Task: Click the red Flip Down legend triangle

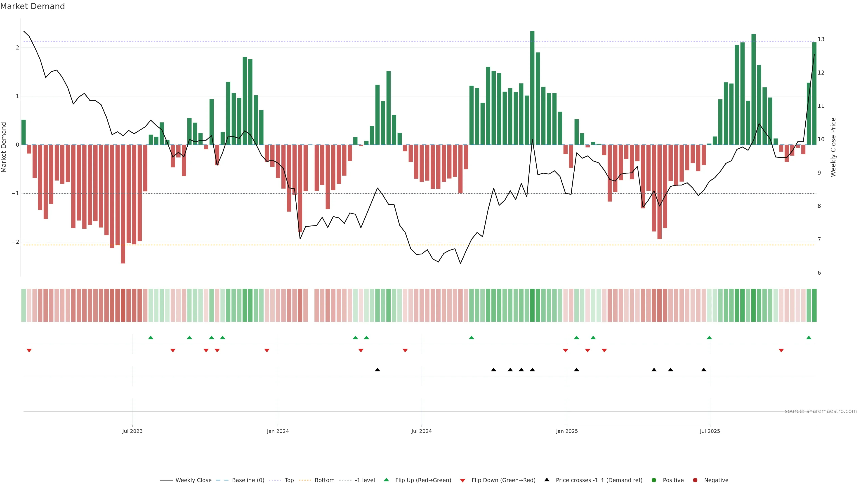Action: point(463,481)
